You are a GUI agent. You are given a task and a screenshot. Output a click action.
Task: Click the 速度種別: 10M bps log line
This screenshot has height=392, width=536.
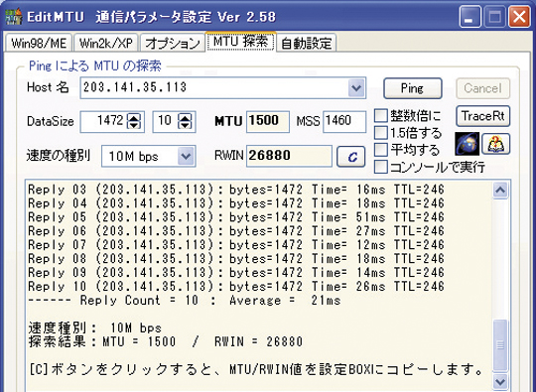(x=94, y=328)
